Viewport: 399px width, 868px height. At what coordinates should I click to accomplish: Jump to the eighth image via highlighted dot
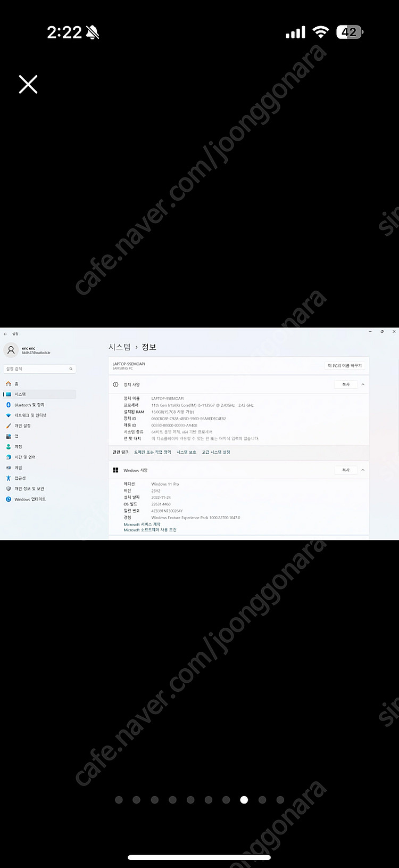click(x=244, y=799)
